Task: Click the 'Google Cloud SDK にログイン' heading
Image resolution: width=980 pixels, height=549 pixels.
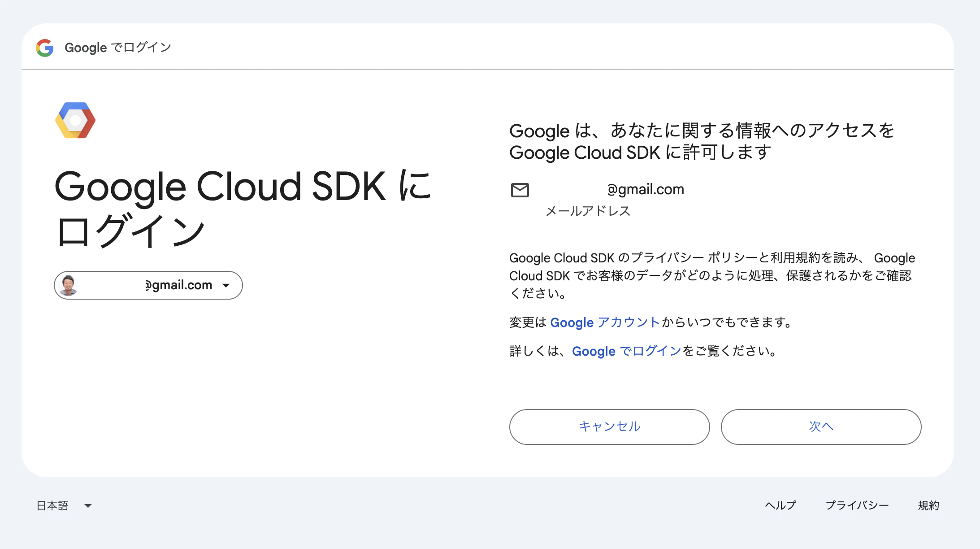Action: pyautogui.click(x=243, y=208)
